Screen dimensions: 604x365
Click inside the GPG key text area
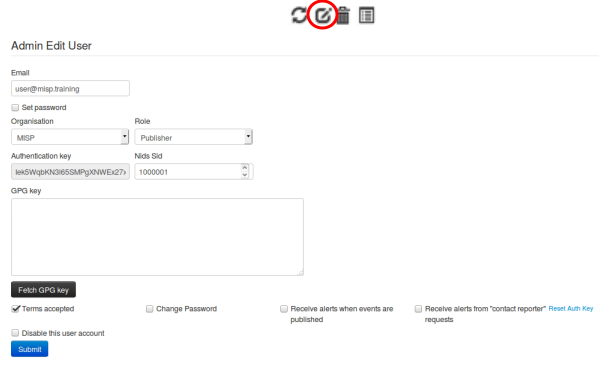point(157,237)
